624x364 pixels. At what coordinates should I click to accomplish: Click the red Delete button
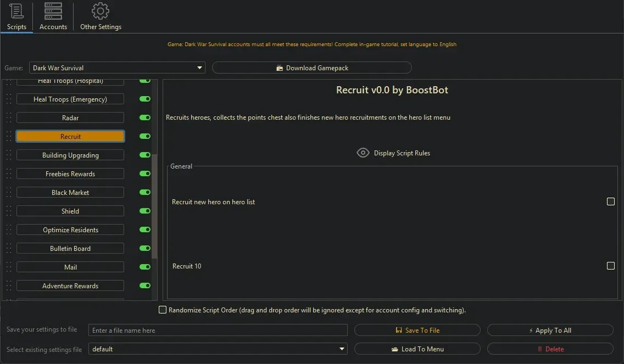550,349
